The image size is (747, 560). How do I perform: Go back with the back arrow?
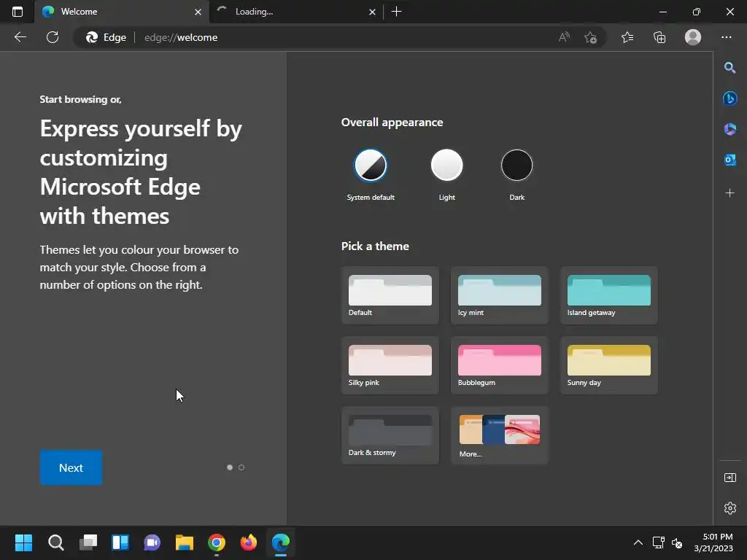pyautogui.click(x=20, y=37)
